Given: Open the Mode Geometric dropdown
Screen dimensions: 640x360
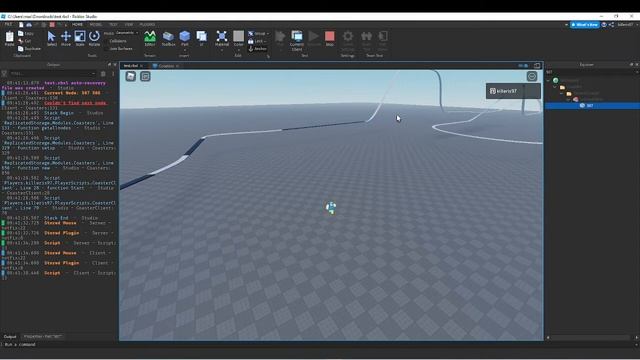Looking at the screenshot, I should click(x=127, y=33).
